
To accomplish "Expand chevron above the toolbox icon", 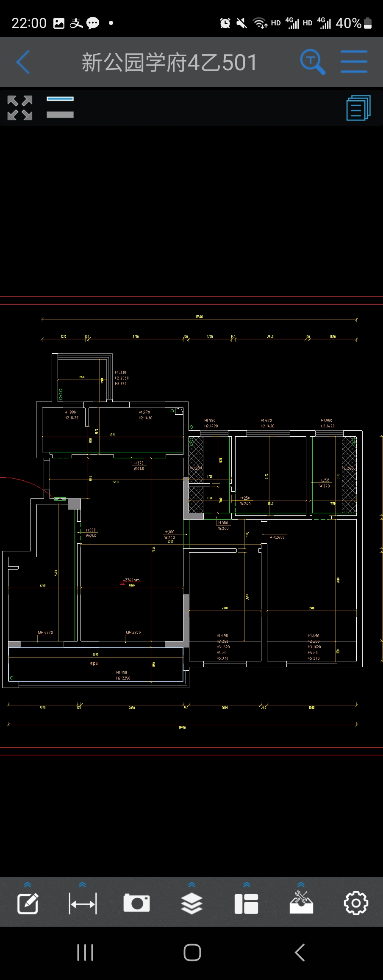I will (x=301, y=884).
